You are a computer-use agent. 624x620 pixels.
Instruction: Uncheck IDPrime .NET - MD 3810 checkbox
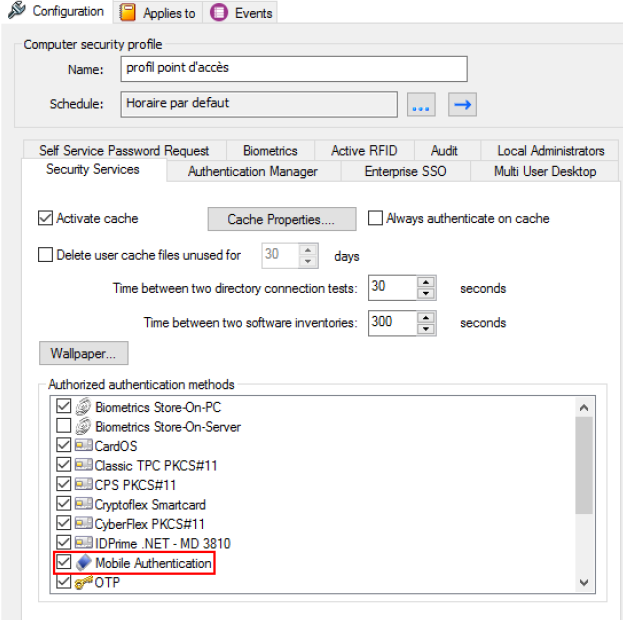tap(64, 543)
